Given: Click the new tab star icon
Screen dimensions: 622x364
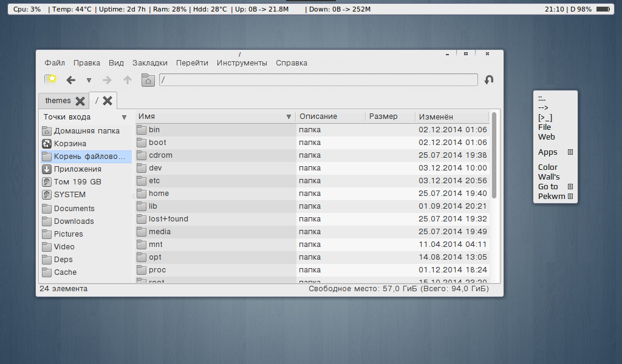Looking at the screenshot, I should [50, 79].
